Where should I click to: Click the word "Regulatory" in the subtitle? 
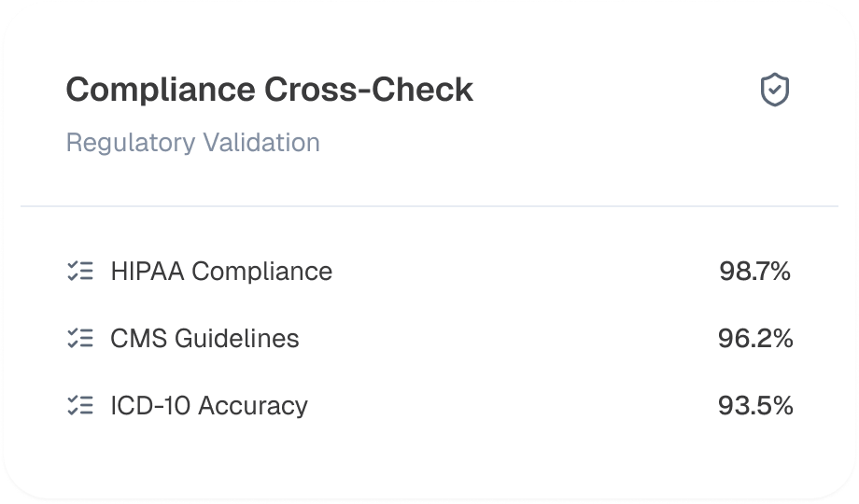click(x=130, y=143)
